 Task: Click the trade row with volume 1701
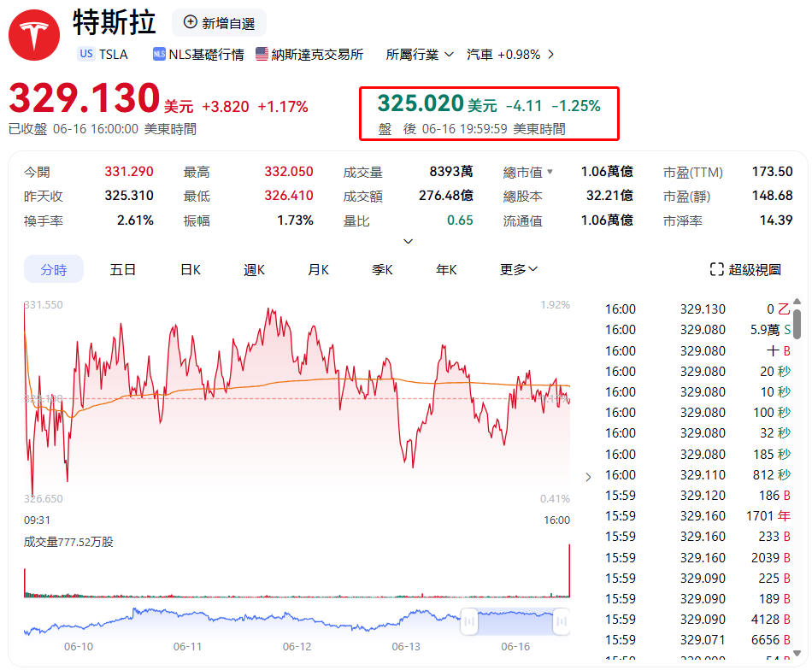[x=697, y=516]
